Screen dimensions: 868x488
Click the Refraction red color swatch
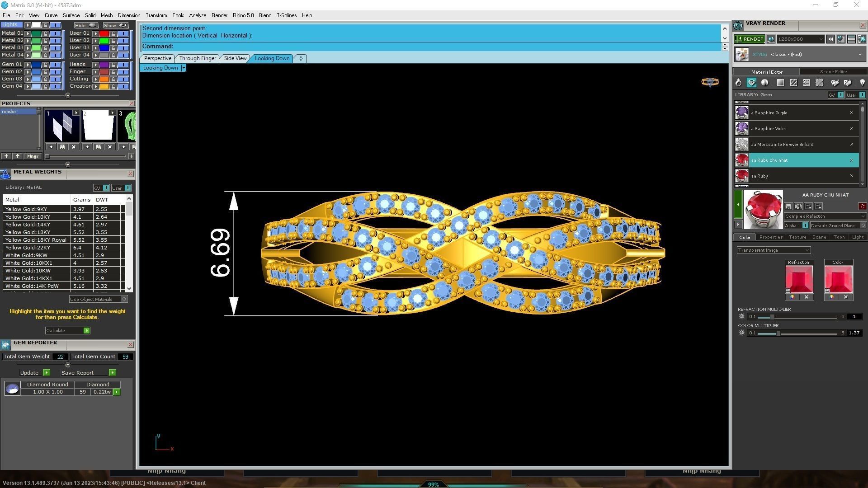tap(799, 279)
